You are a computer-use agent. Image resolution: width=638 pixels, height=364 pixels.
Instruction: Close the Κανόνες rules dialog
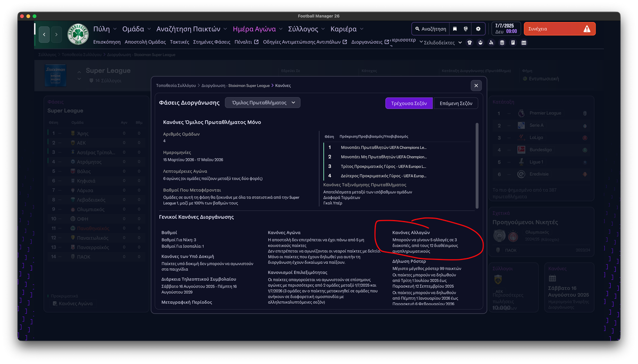[476, 86]
